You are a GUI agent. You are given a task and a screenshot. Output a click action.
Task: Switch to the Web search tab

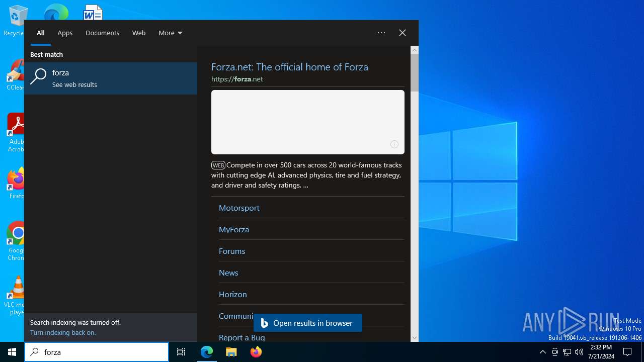pos(139,33)
